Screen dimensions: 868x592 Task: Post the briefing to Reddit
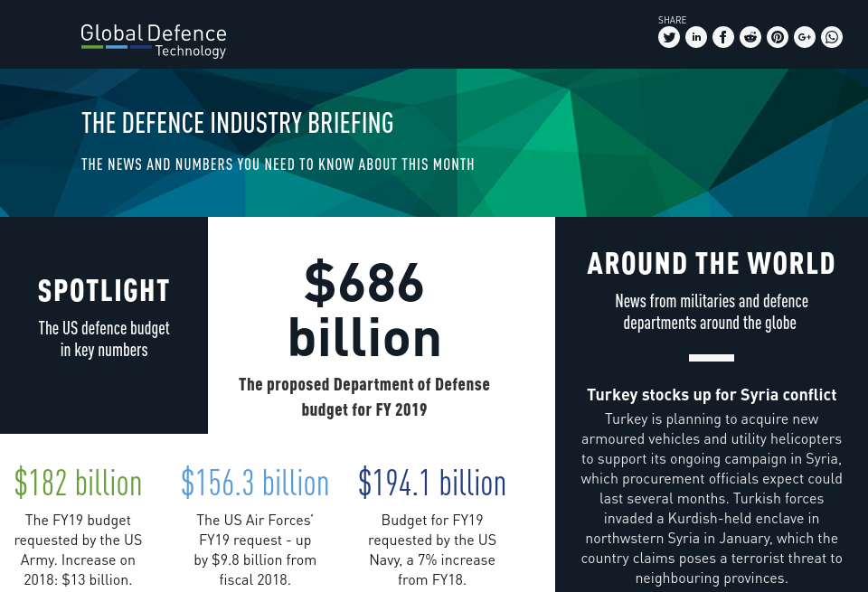[x=750, y=37]
